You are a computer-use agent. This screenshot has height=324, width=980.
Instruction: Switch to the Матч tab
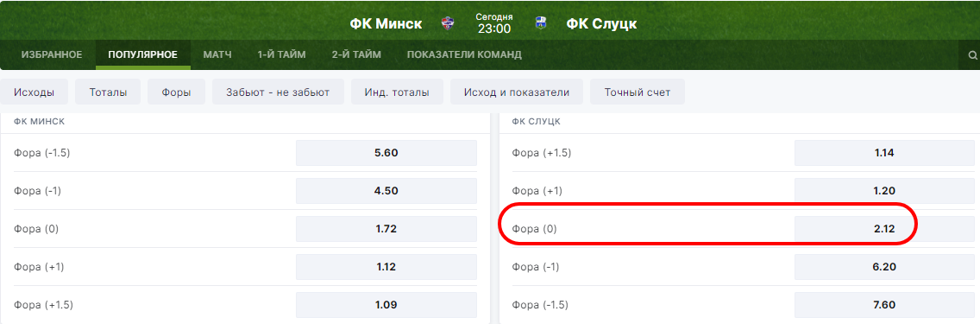(x=217, y=55)
